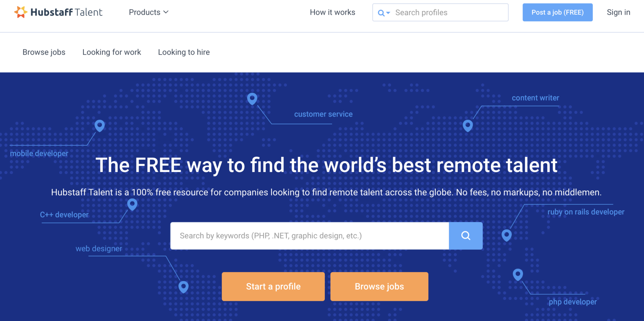Focus the Search by keywords field
This screenshot has height=321, width=644.
pyautogui.click(x=310, y=236)
